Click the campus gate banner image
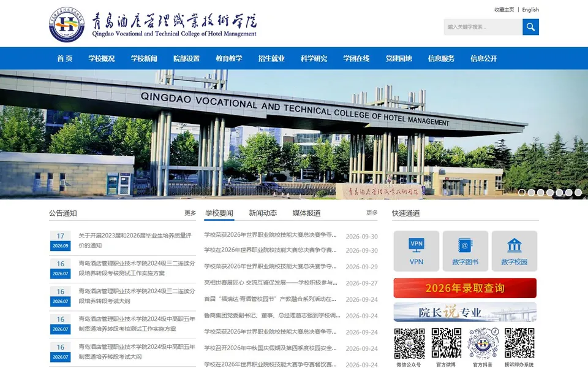 coord(294,134)
